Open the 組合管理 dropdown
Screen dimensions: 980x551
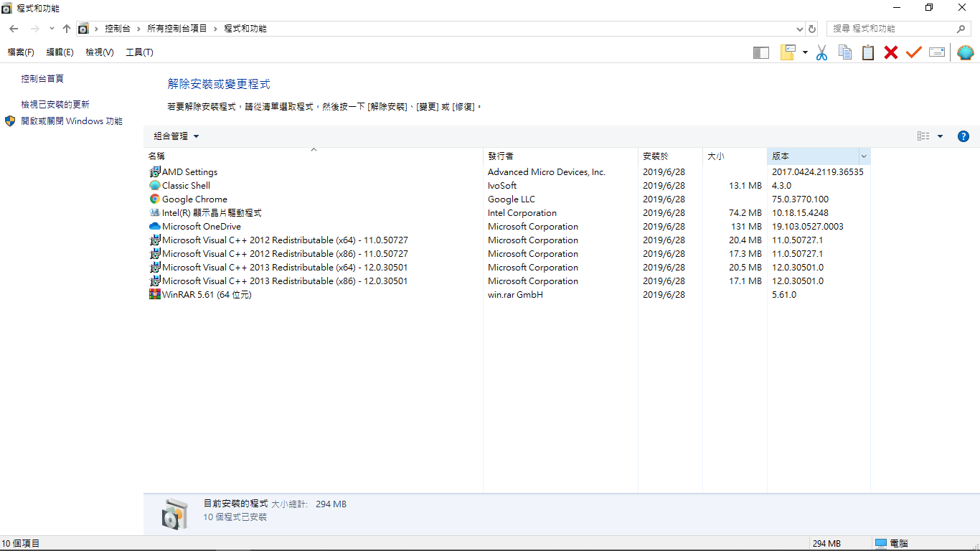tap(176, 136)
